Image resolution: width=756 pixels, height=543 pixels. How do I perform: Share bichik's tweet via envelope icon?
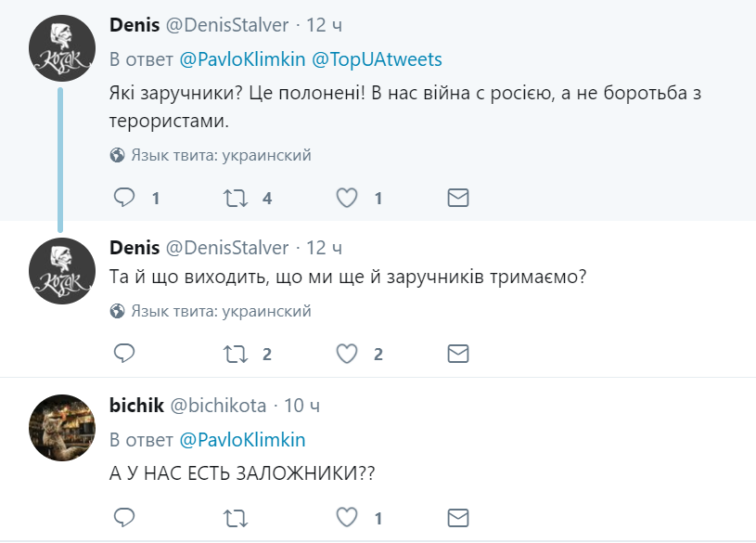point(457,516)
